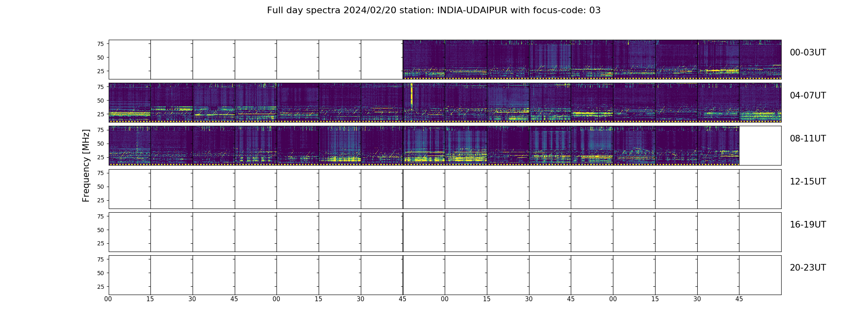Select the empty 00:00–00:15 panel in top row
868x331 pixels.
tap(130, 60)
